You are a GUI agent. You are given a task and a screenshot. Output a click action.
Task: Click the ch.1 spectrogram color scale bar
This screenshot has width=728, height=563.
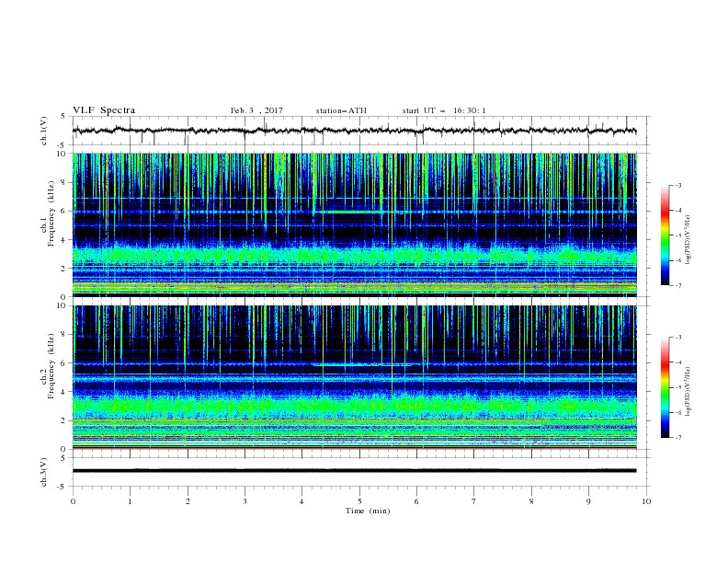coord(665,236)
